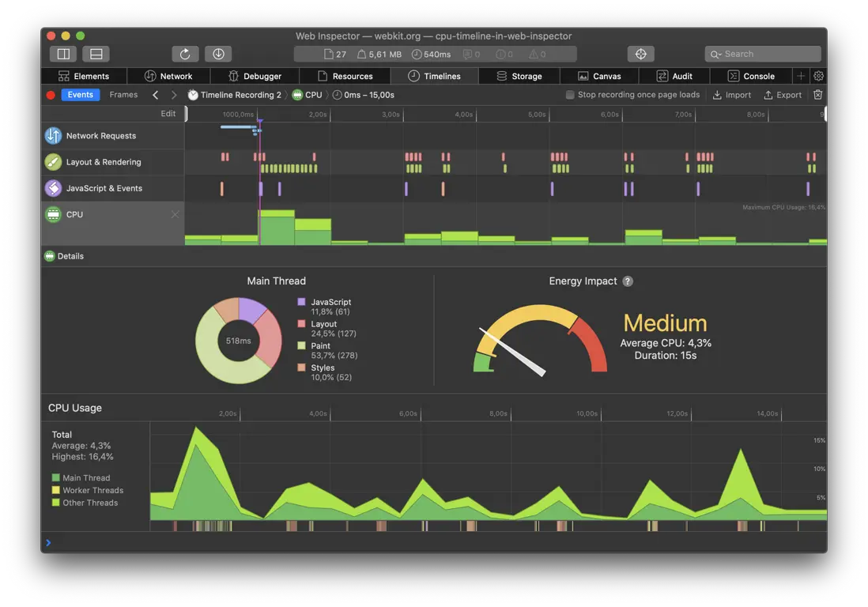Toggle the red recording button
868x607 pixels.
49,94
